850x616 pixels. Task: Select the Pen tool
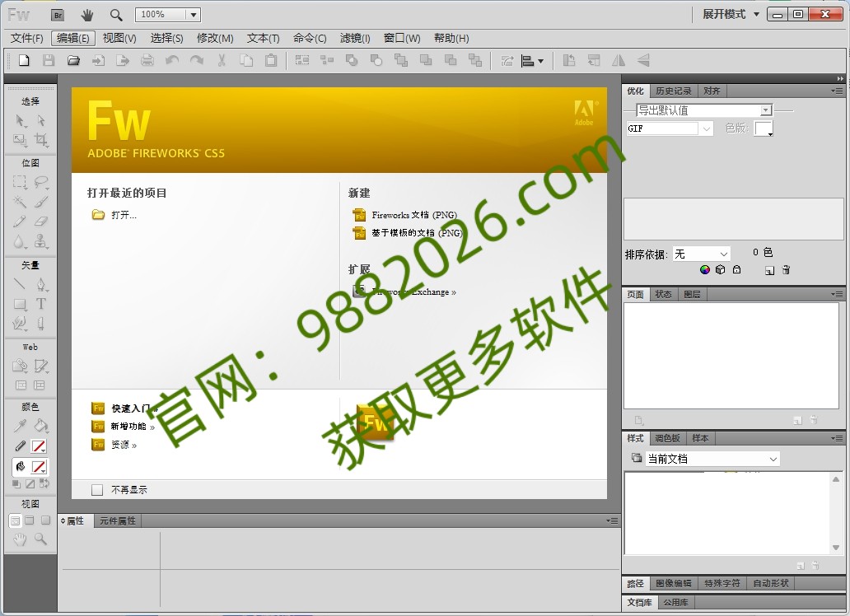coord(41,284)
